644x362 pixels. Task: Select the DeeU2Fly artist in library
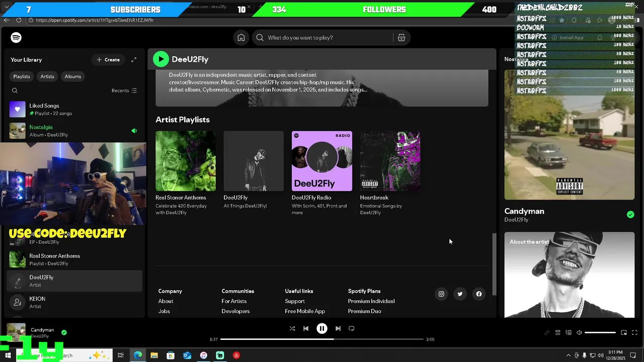coord(74,281)
